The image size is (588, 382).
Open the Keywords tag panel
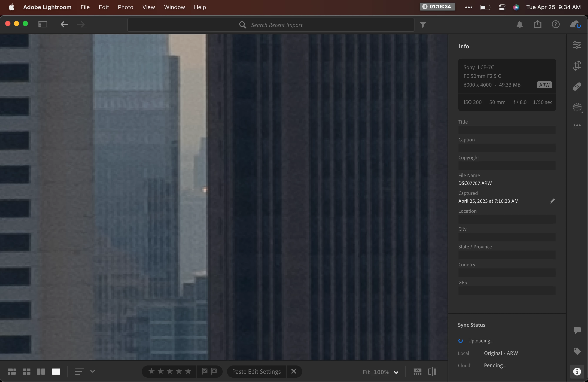(x=577, y=351)
